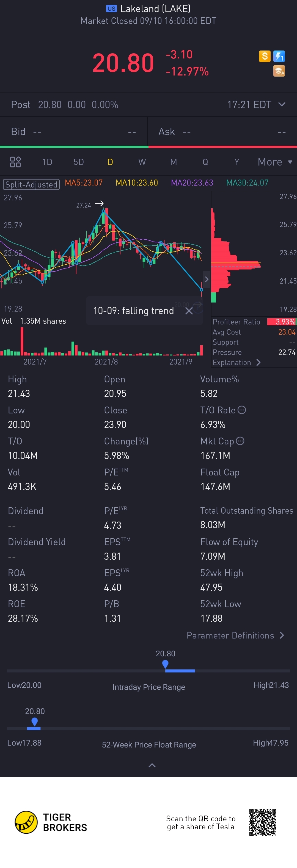Click the Intraday Price Range marker
This screenshot has height=868, width=297.
click(x=165, y=664)
